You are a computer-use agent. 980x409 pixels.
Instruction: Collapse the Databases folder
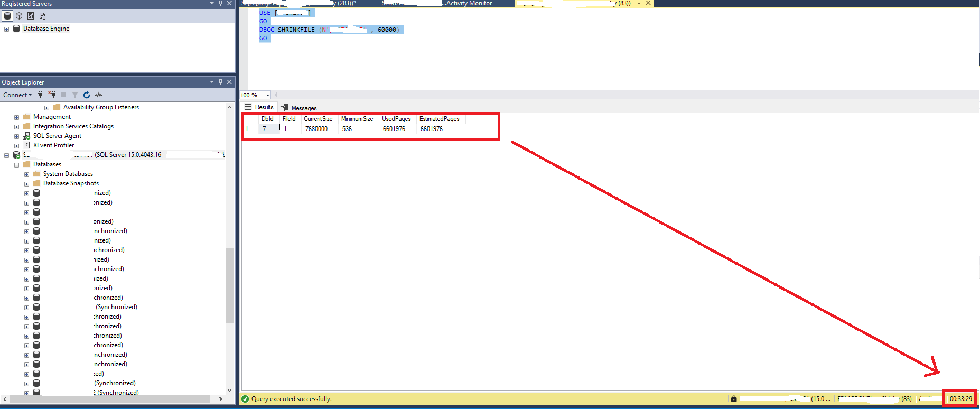(x=16, y=165)
